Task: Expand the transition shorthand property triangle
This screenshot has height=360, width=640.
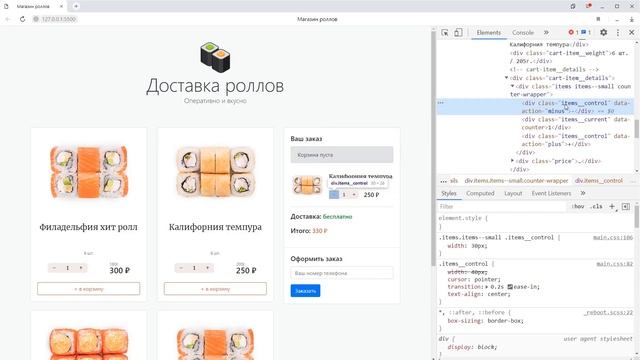Action: pyautogui.click(x=487, y=287)
